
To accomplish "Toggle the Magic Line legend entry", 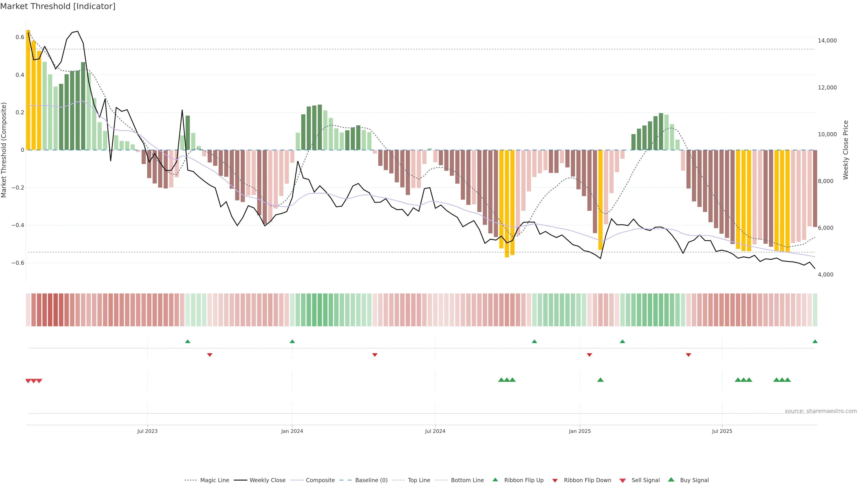I will point(214,480).
